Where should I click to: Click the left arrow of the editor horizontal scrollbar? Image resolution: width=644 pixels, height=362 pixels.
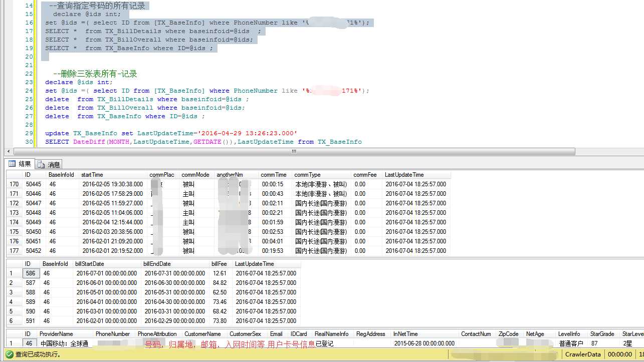pyautogui.click(x=9, y=151)
